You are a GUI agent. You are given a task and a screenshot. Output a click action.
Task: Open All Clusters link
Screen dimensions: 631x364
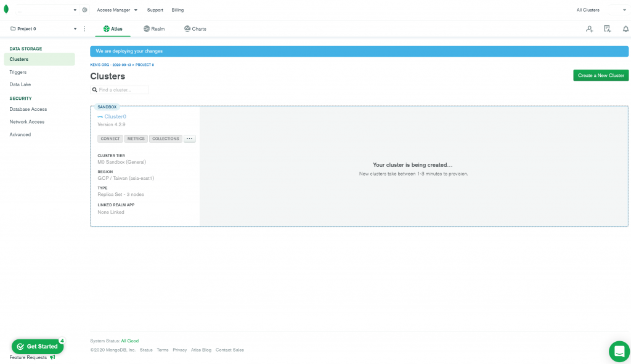pyautogui.click(x=587, y=10)
